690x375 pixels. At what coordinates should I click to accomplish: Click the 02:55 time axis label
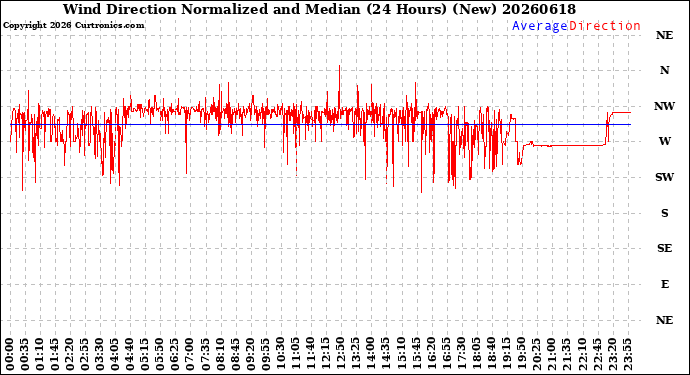(x=85, y=355)
